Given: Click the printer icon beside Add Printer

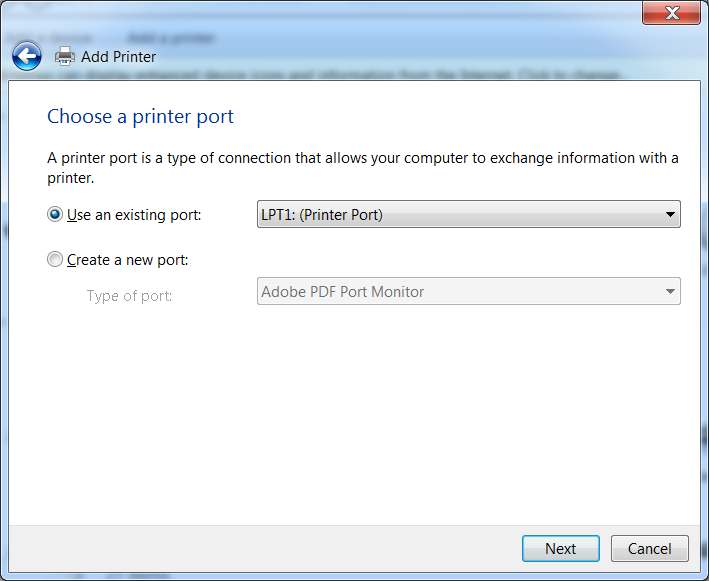Looking at the screenshot, I should (x=65, y=56).
